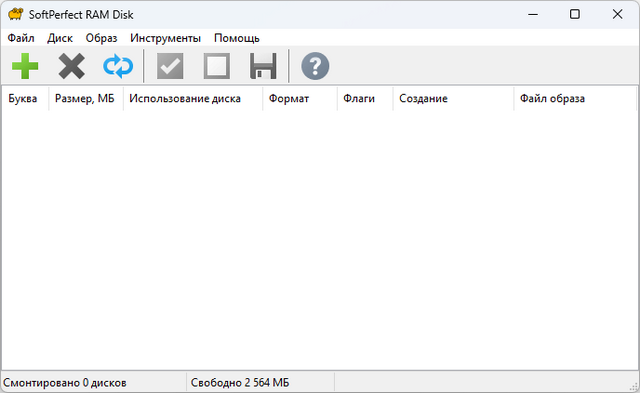
Task: Sort by the Файл образа column header
Action: click(x=575, y=98)
